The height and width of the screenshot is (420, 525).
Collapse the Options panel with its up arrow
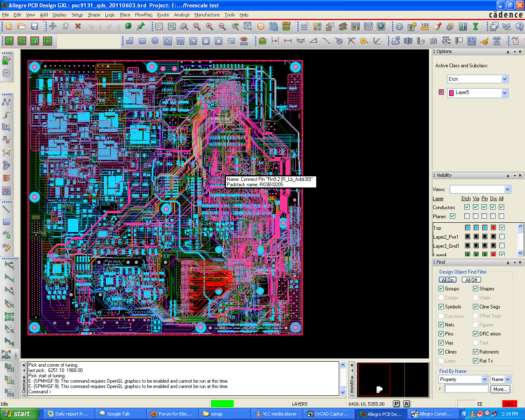(515, 52)
